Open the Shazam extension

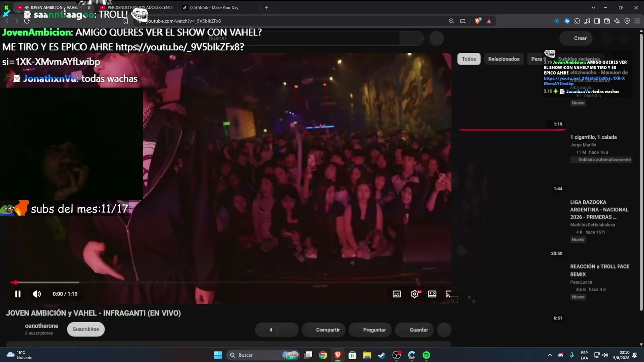click(x=567, y=21)
